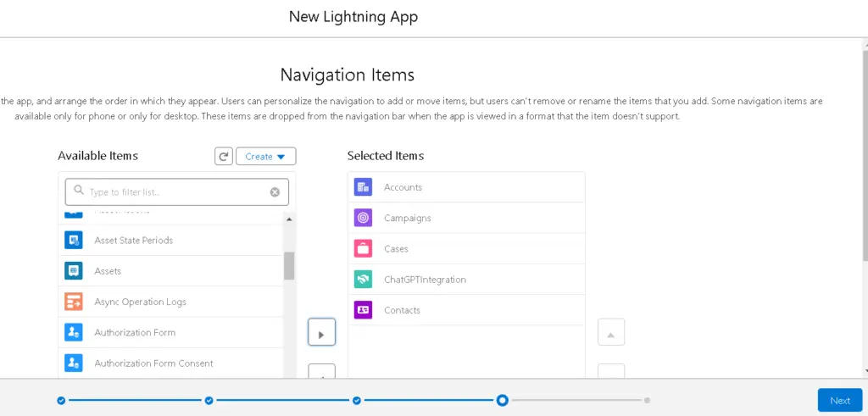Click the Contacts card icon
The image size is (868, 416).
coord(363,310)
